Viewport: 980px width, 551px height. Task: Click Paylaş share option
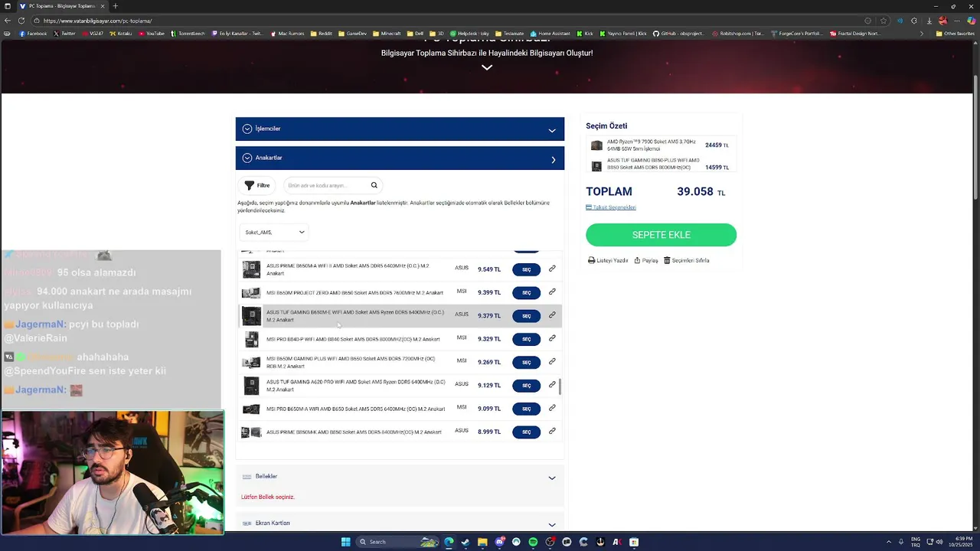(645, 260)
